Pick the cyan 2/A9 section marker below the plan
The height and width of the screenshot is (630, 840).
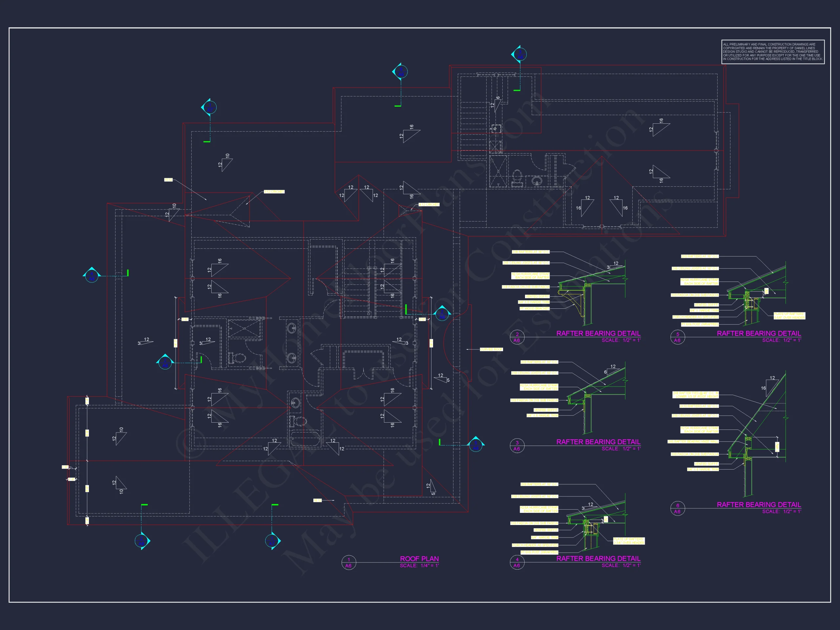(x=142, y=541)
